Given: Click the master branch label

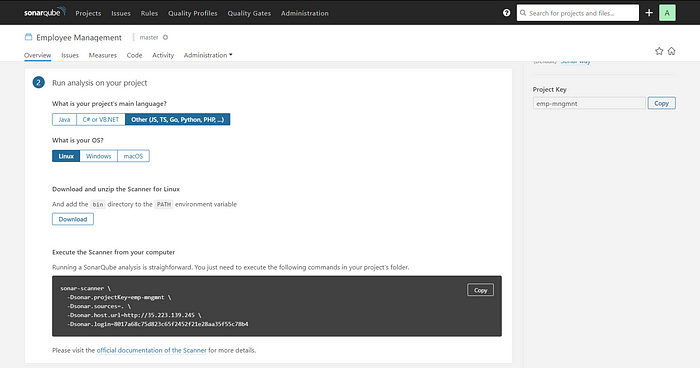Looking at the screenshot, I should 149,38.
